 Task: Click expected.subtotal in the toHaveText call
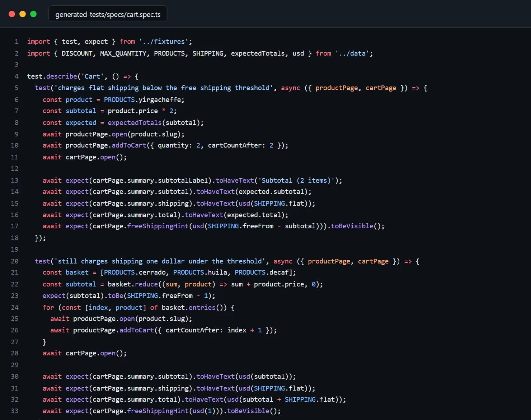(271, 192)
